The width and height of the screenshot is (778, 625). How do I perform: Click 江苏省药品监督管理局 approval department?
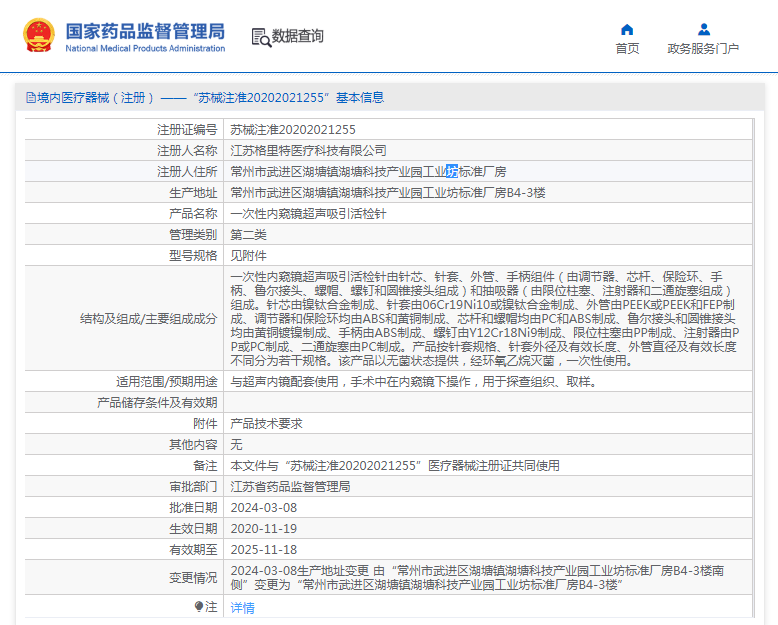pyautogui.click(x=290, y=487)
